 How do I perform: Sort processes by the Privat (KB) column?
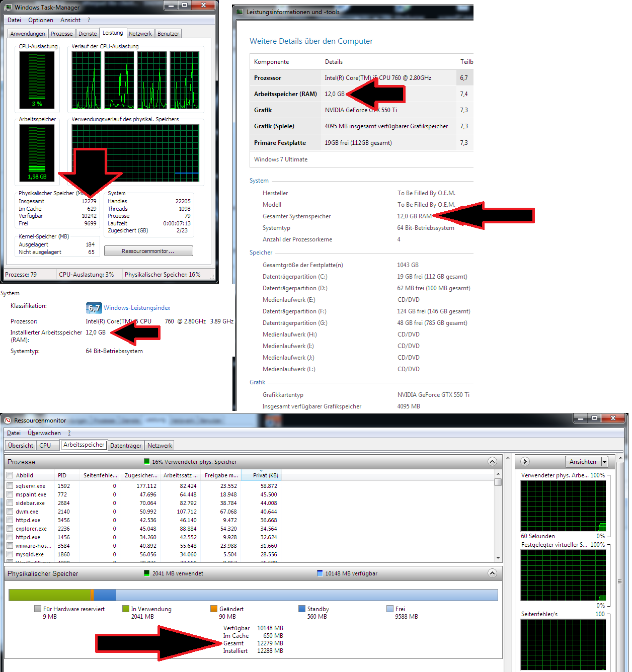[265, 475]
